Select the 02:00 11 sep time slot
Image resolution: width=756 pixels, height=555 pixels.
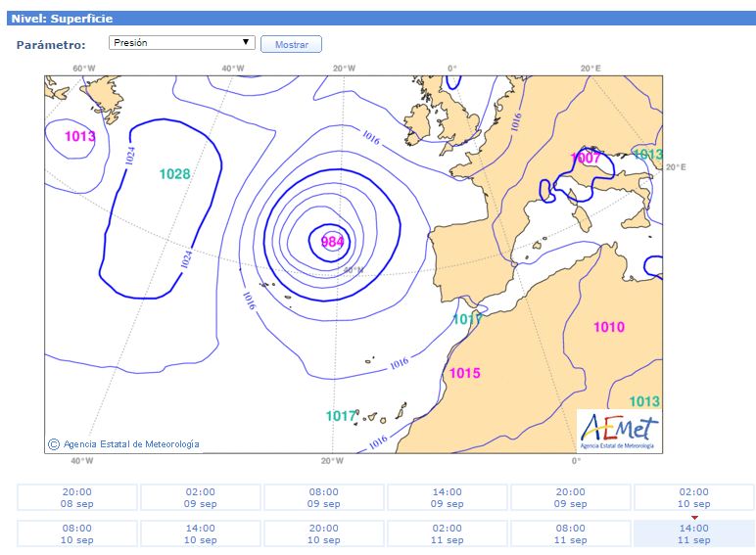point(448,533)
